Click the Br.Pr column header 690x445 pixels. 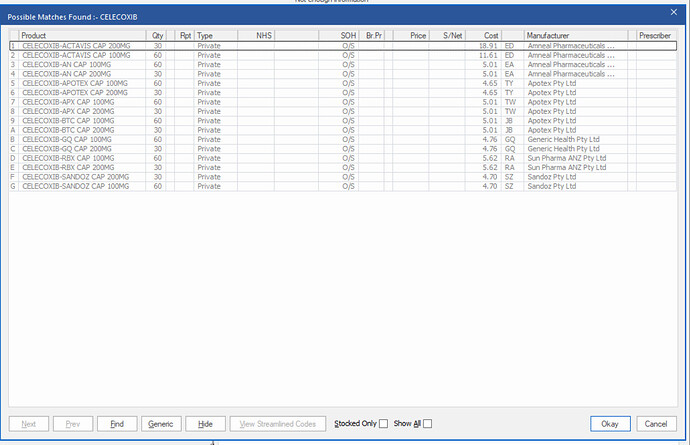point(372,36)
